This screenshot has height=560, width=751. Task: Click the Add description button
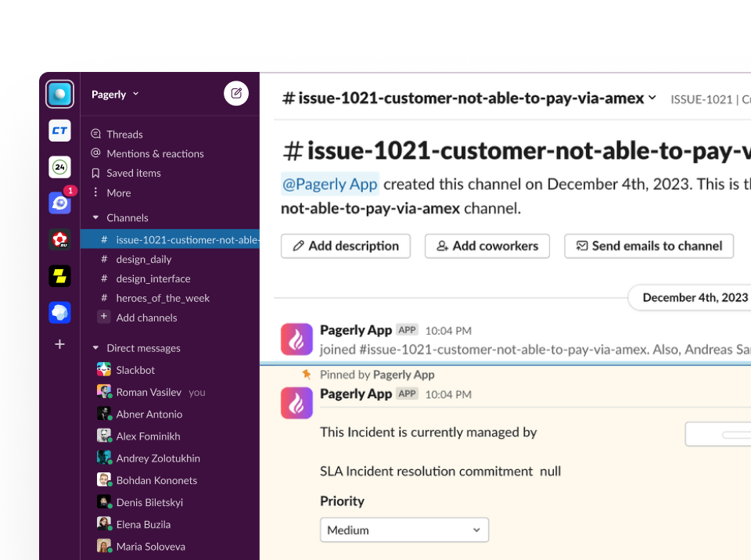pos(346,246)
